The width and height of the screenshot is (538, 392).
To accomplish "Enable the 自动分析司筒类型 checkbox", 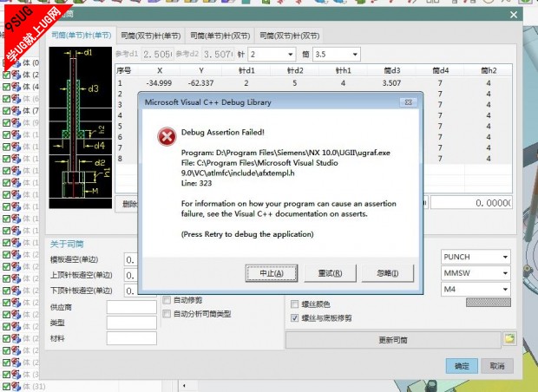I will [x=167, y=314].
